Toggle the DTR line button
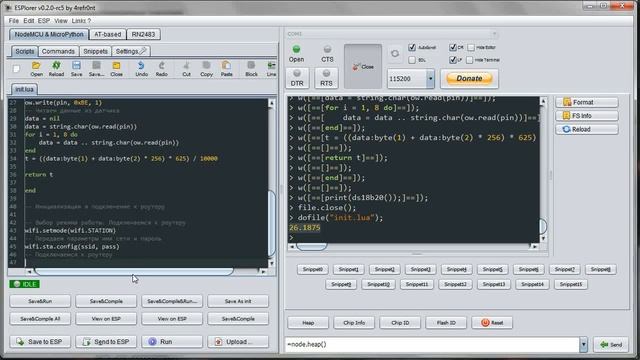The image size is (640, 360). (297, 78)
